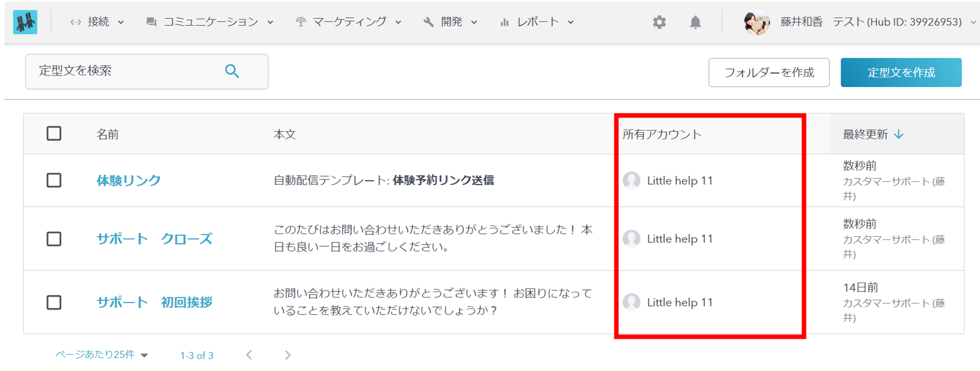Screen dimensions: 980x371
Task: Select the サポート クローズ row checkbox
Action: pyautogui.click(x=54, y=239)
